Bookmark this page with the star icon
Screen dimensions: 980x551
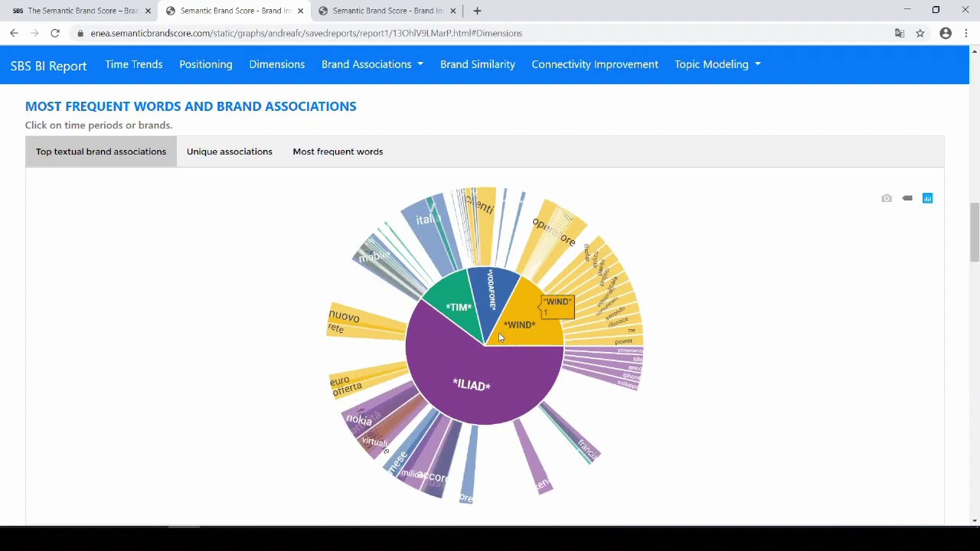coord(920,33)
